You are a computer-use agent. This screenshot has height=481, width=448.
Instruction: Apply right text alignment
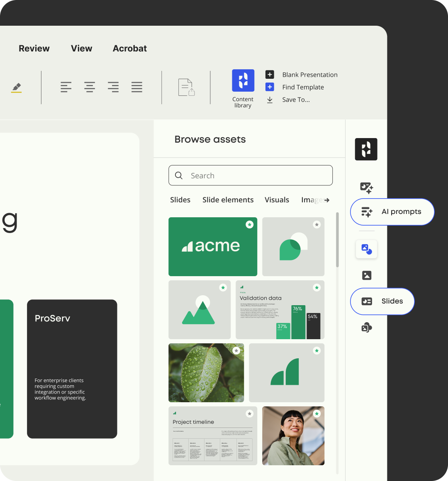113,87
